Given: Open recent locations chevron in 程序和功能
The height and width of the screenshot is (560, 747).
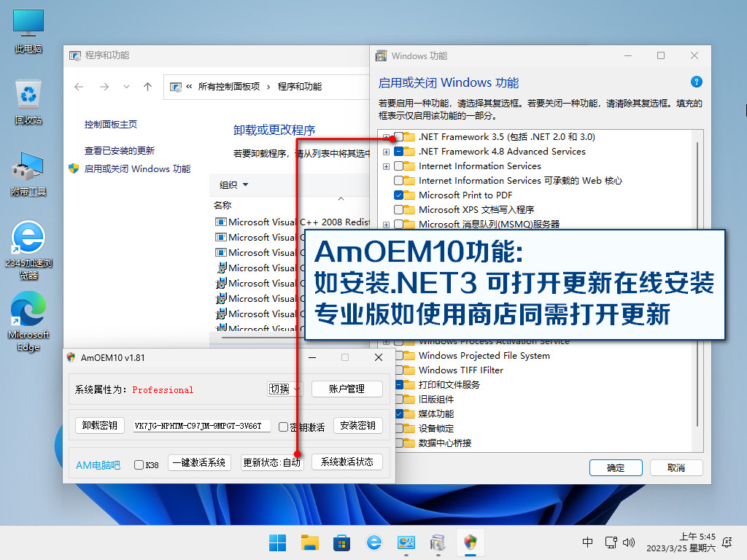Looking at the screenshot, I should pyautogui.click(x=126, y=87).
